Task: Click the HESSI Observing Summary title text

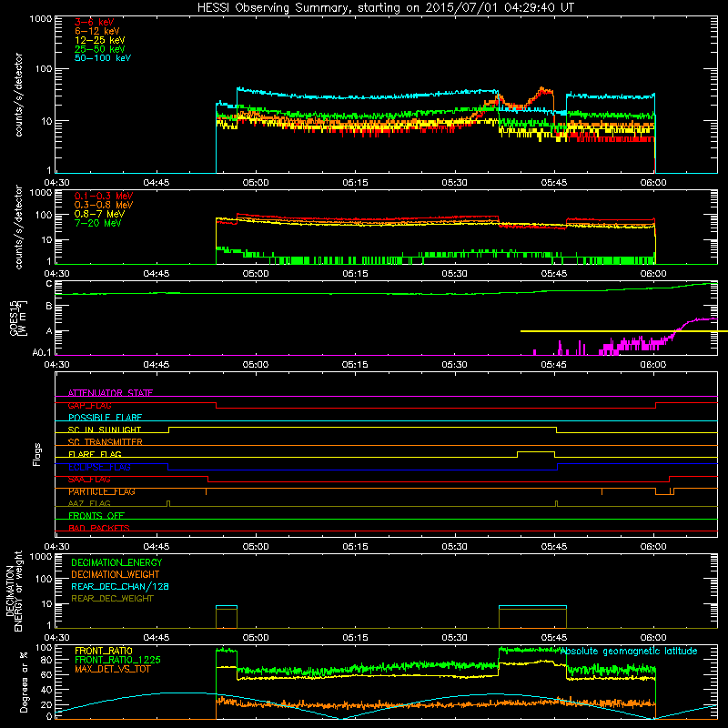Action: point(386,7)
